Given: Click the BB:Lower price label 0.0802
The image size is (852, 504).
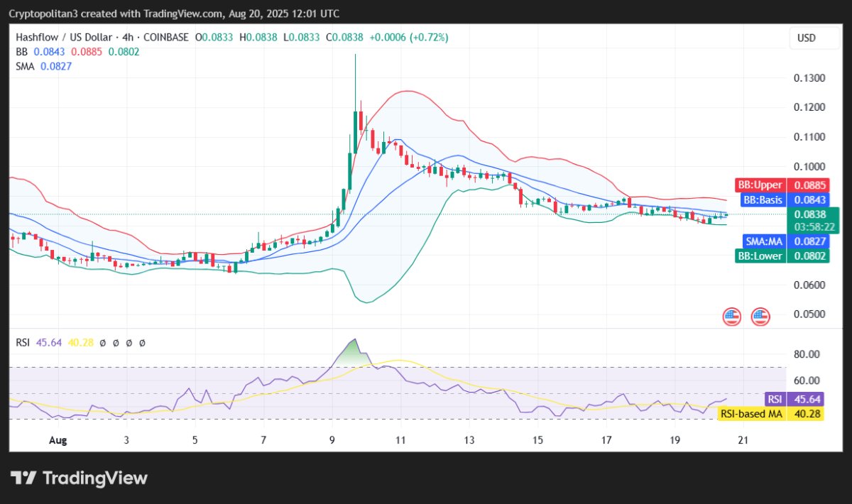Looking at the screenshot, I should click(x=809, y=256).
